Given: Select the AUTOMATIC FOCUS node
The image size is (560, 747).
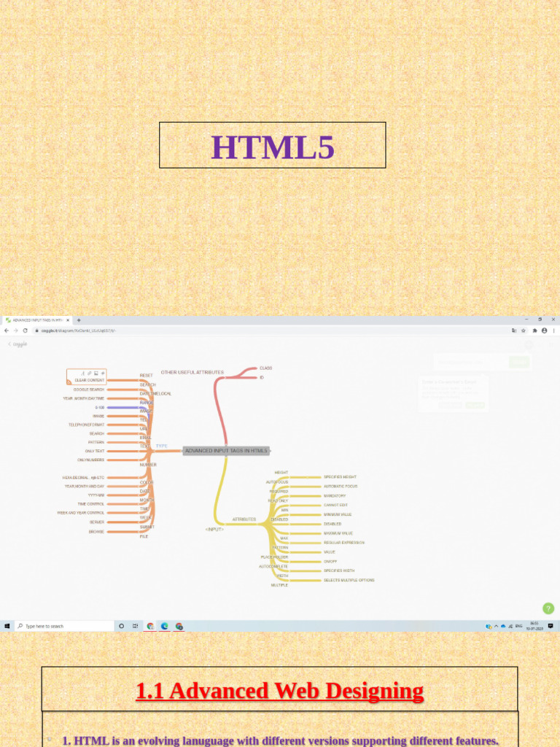Looking at the screenshot, I should click(341, 487).
